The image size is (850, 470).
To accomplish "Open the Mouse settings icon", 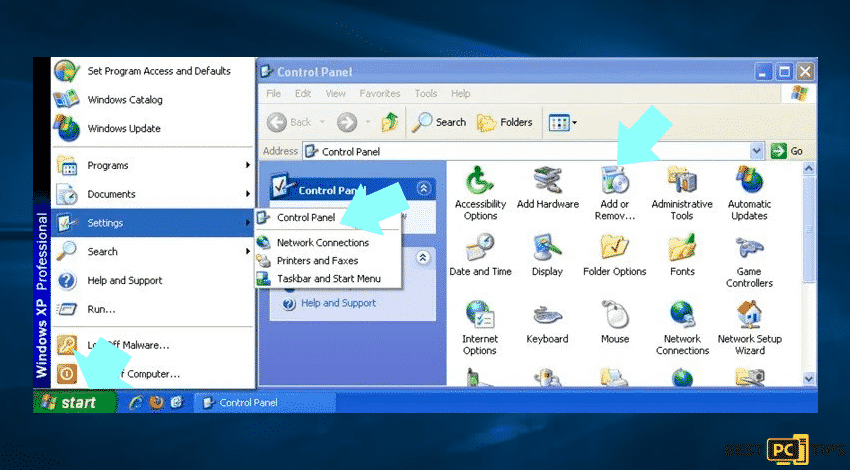I will click(615, 323).
